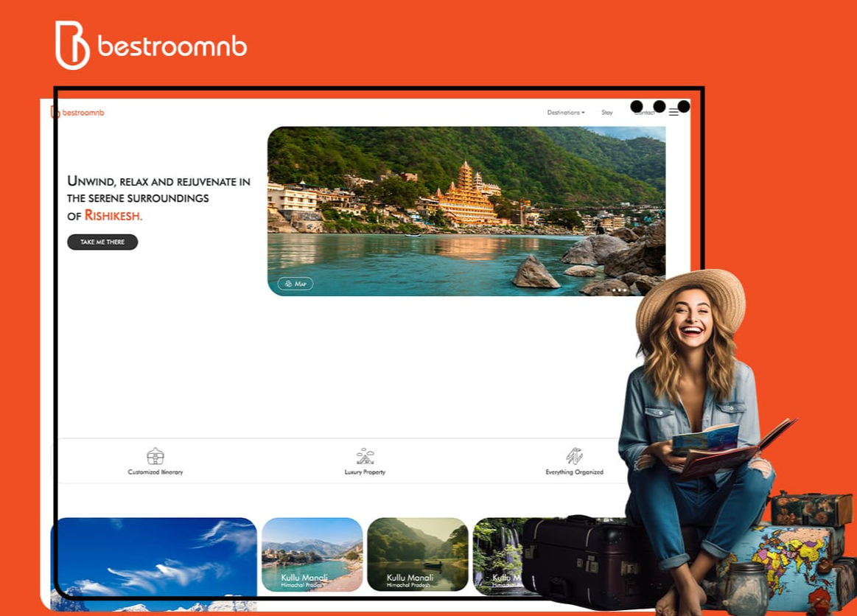Open the Map overlay button
The height and width of the screenshot is (616, 857).
(295, 284)
